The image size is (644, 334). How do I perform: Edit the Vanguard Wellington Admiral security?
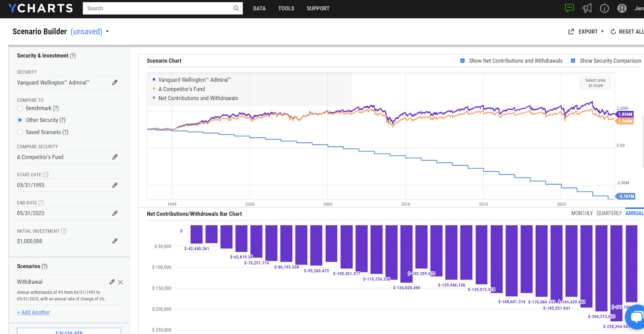pyautogui.click(x=115, y=82)
